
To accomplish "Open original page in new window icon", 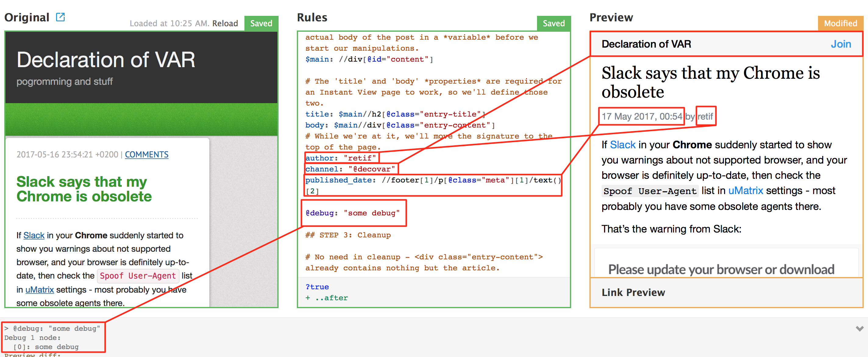I will click(x=60, y=17).
